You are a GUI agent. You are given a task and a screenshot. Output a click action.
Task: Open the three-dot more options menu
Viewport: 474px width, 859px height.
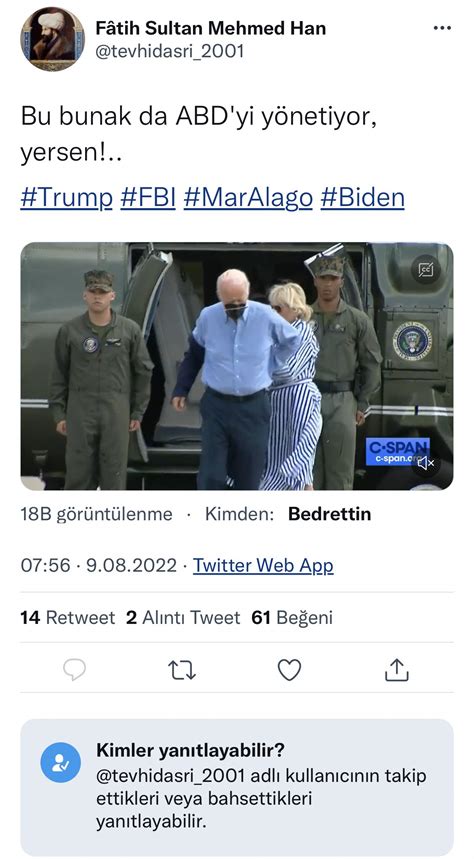coord(442,28)
